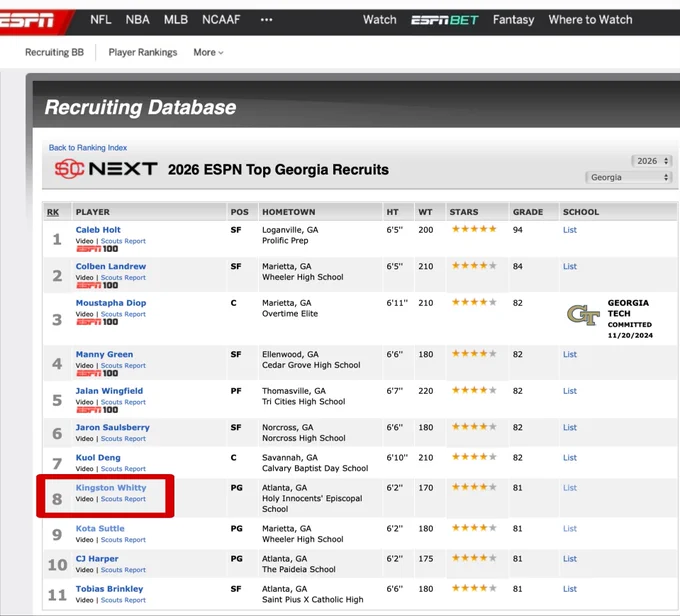The width and height of the screenshot is (680, 616).
Task: Open Colben Landrew's player profile
Action: [111, 266]
